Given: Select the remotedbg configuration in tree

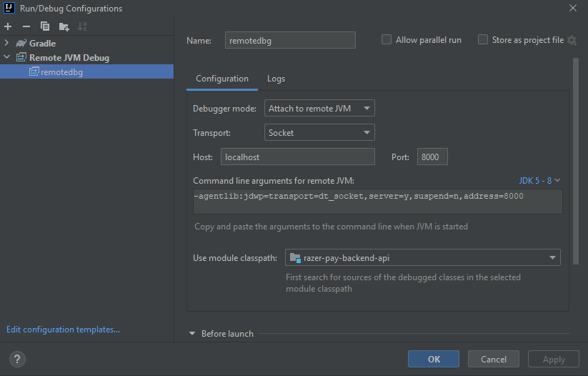Looking at the screenshot, I should coord(61,71).
